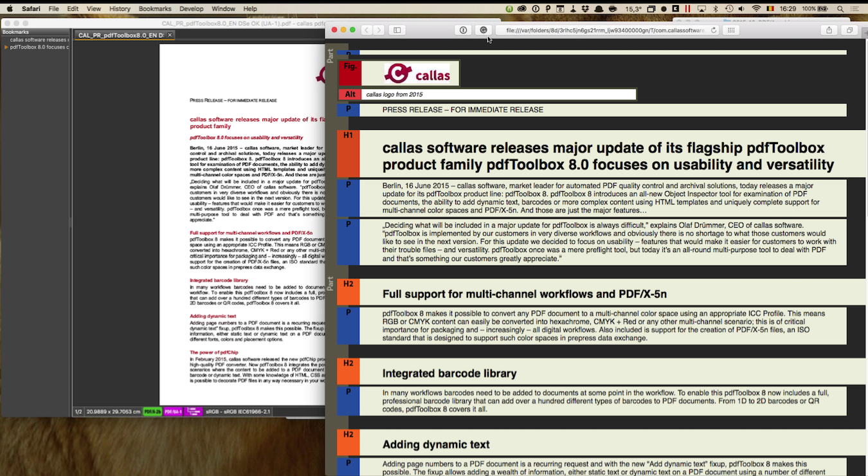Click the Alt tag label
This screenshot has height=476, width=868.
click(350, 95)
